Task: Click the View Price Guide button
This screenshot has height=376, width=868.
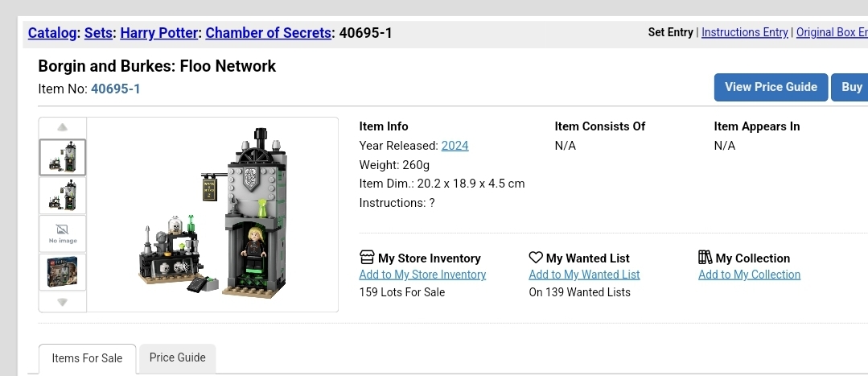Action: pyautogui.click(x=771, y=87)
